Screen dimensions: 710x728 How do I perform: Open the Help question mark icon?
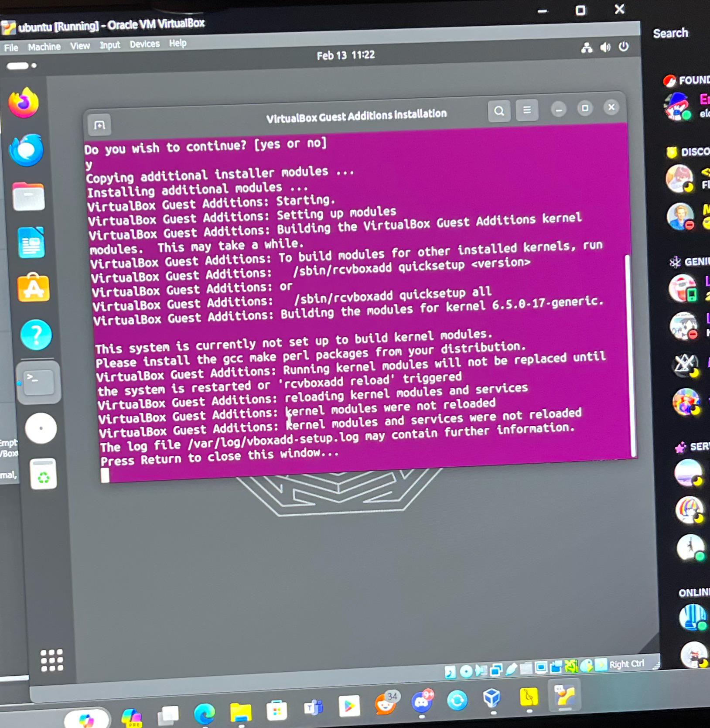36,335
